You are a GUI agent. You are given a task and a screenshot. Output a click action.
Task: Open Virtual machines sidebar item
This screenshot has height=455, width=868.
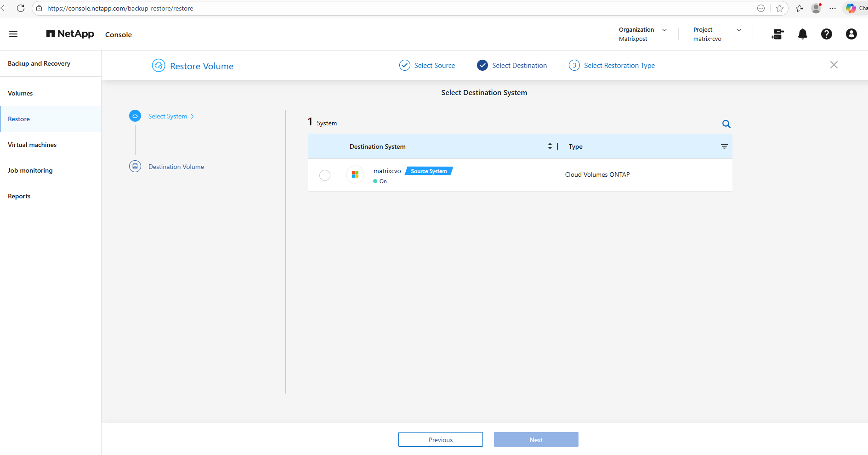pyautogui.click(x=32, y=145)
